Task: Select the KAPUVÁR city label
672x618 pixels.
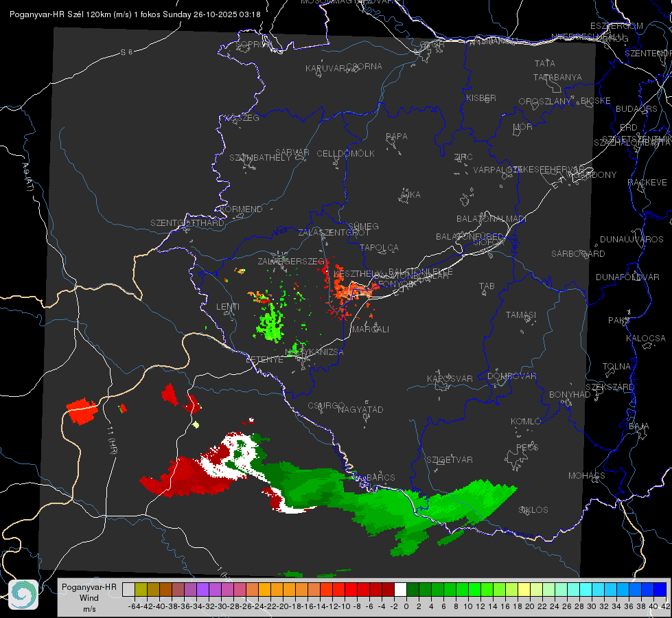Action: (326, 68)
